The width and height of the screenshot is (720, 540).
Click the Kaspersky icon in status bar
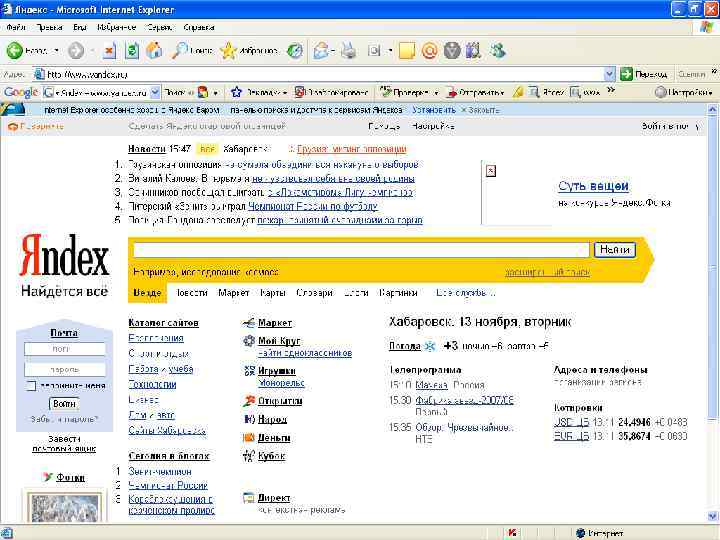click(x=512, y=533)
